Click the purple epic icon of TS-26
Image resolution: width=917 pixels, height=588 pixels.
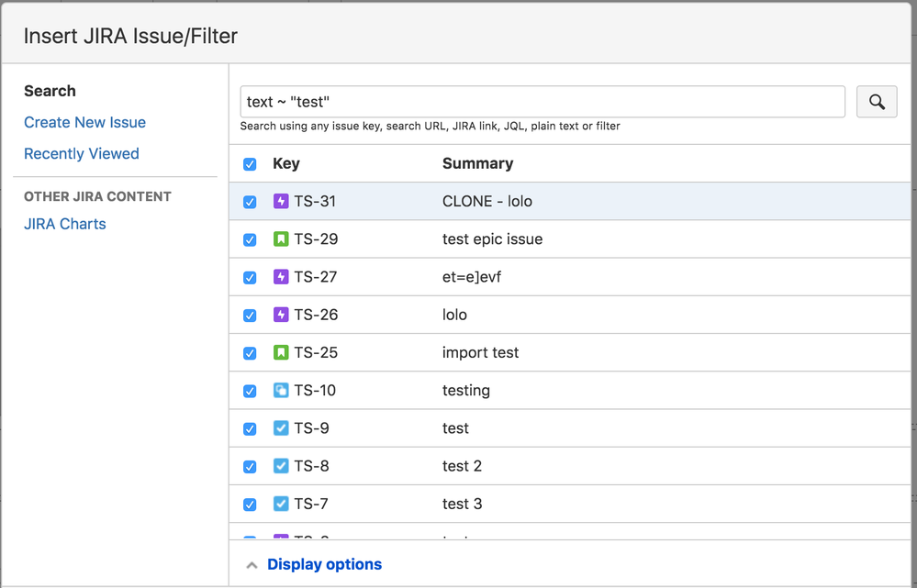281,315
